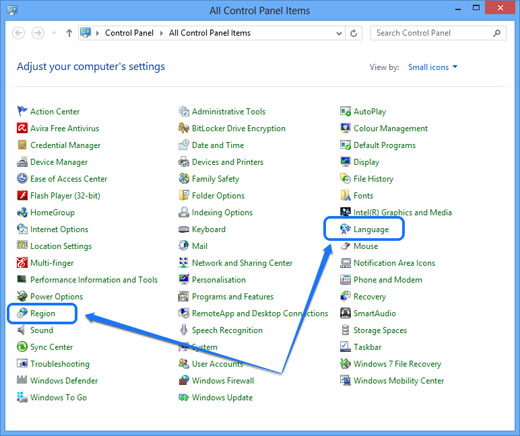Screen dimensions: 520x436
Task: Open the Windows Mobility Center icon
Action: pos(345,380)
